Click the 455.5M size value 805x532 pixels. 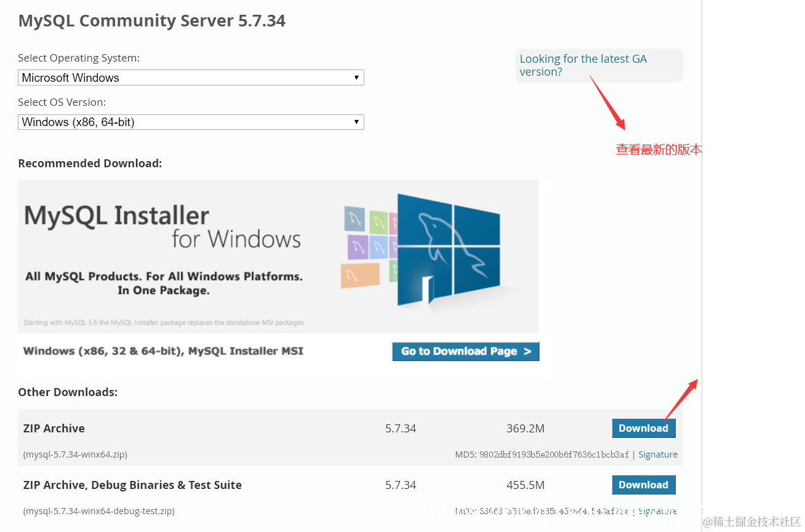click(x=526, y=485)
